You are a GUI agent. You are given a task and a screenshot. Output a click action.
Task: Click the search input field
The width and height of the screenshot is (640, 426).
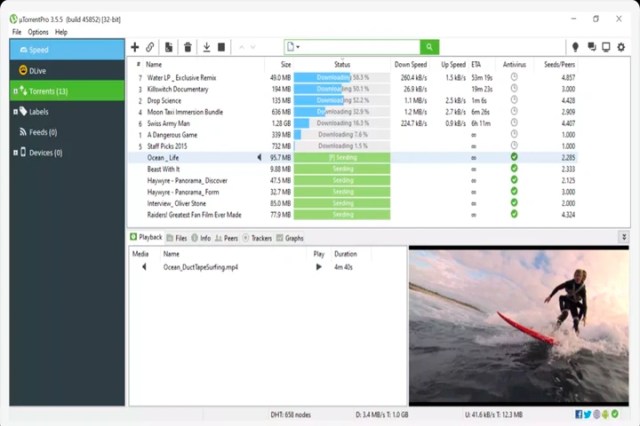[x=352, y=47]
